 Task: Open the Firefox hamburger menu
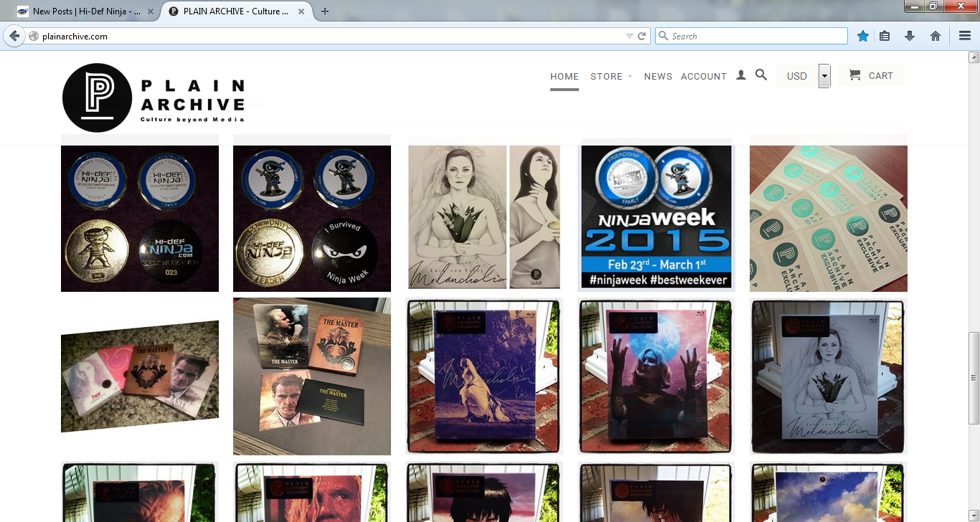coord(965,36)
